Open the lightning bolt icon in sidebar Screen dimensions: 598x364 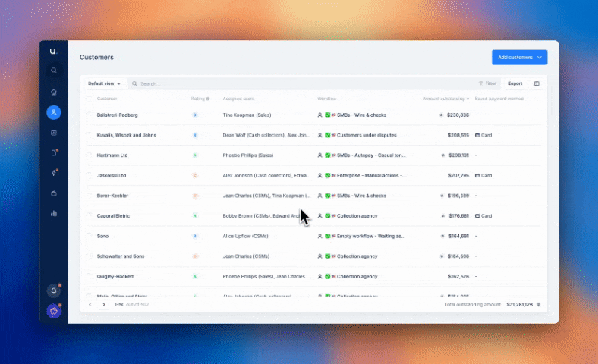tap(54, 173)
